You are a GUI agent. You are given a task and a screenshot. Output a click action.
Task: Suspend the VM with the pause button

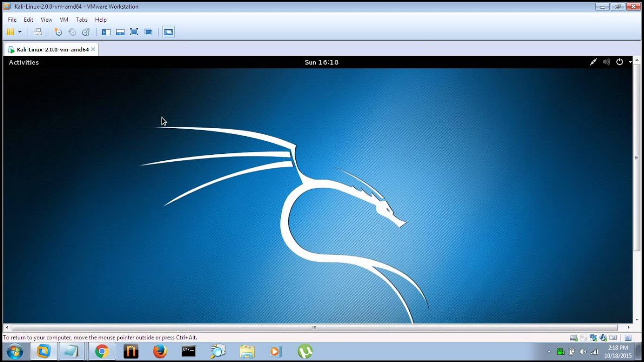point(10,32)
